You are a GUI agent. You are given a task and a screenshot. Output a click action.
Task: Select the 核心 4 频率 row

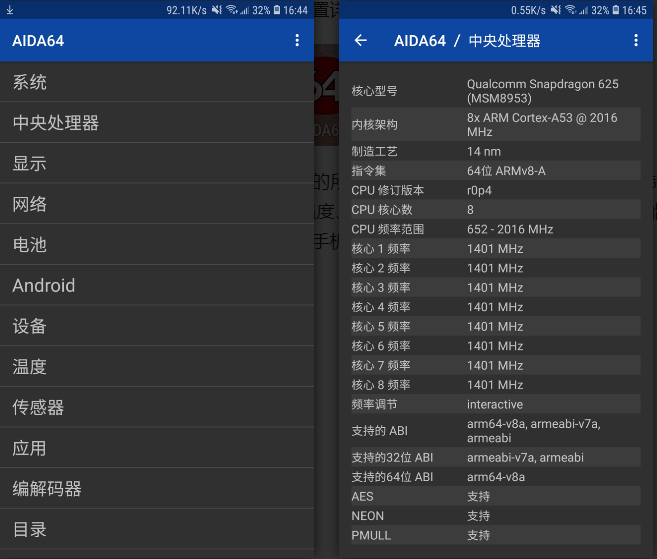pos(496,307)
